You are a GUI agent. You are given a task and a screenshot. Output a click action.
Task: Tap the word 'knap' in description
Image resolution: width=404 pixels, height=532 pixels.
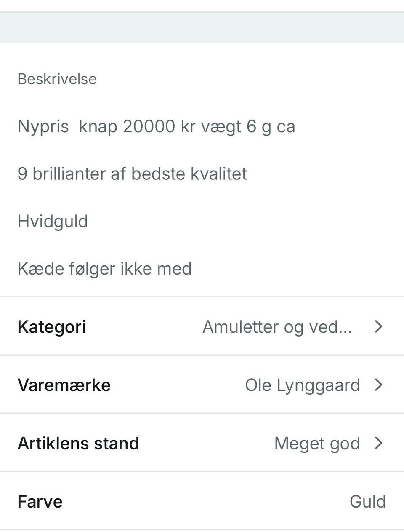click(x=98, y=126)
